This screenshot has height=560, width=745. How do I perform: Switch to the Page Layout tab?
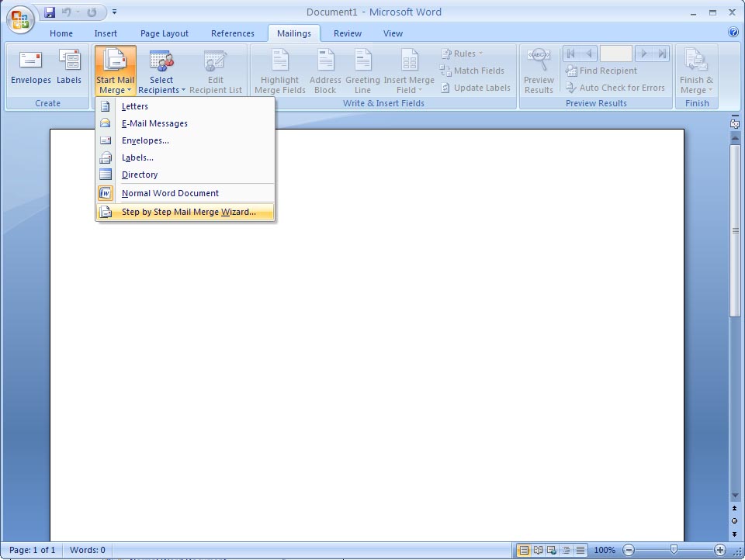coord(165,33)
